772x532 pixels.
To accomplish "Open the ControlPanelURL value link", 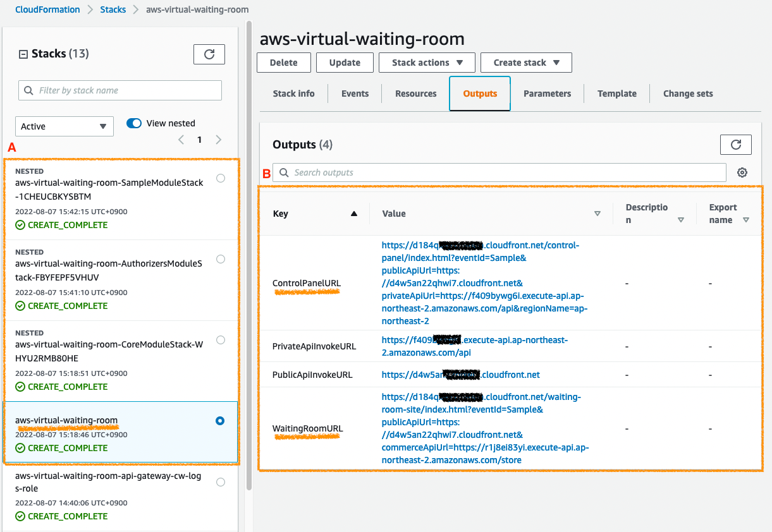I will 486,283.
